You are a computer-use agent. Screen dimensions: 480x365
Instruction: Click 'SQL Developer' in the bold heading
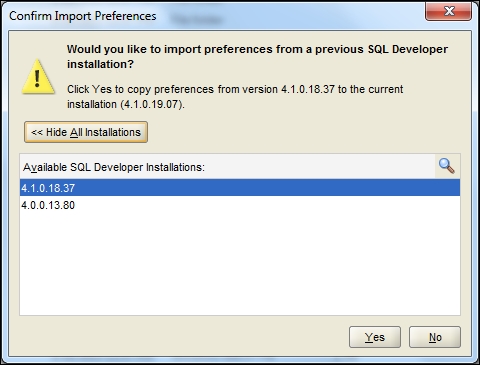[x=408, y=49]
